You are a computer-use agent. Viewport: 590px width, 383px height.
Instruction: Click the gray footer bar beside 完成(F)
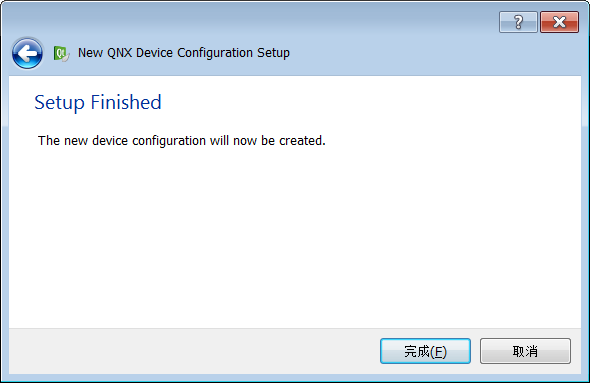192,351
